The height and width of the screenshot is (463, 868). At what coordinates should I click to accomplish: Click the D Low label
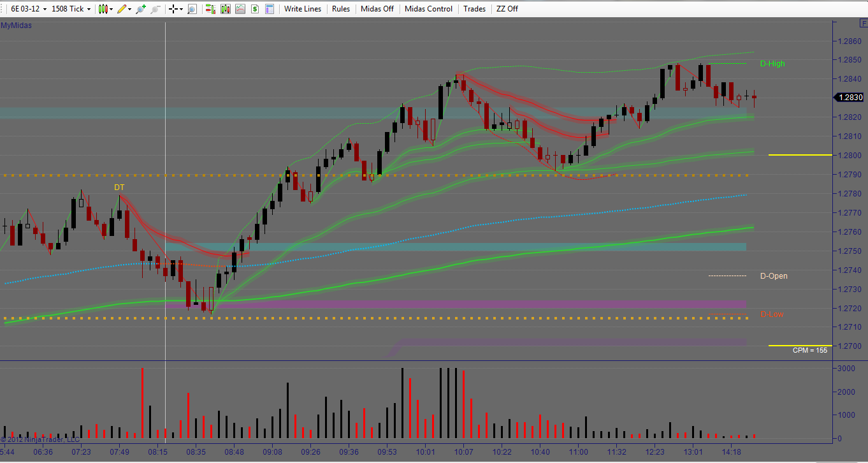pyautogui.click(x=772, y=314)
